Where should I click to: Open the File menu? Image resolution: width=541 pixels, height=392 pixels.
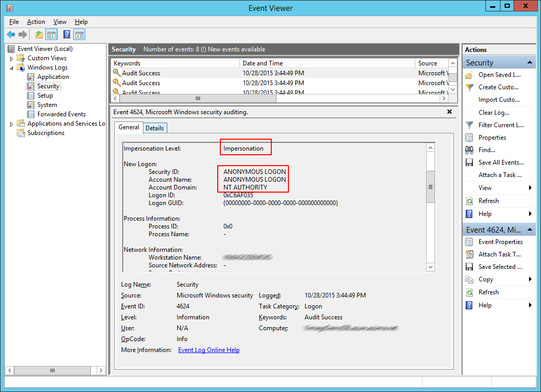pos(14,22)
